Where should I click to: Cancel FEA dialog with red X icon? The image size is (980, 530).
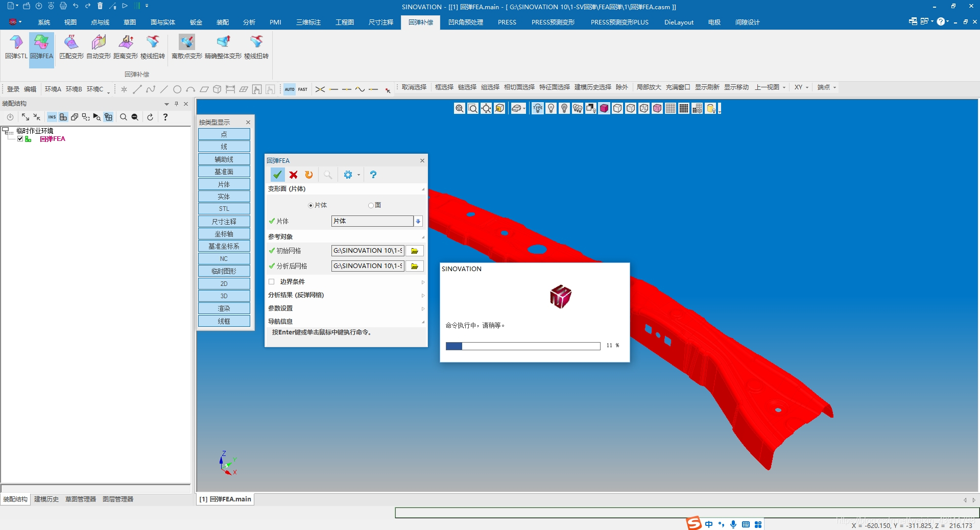coord(293,175)
